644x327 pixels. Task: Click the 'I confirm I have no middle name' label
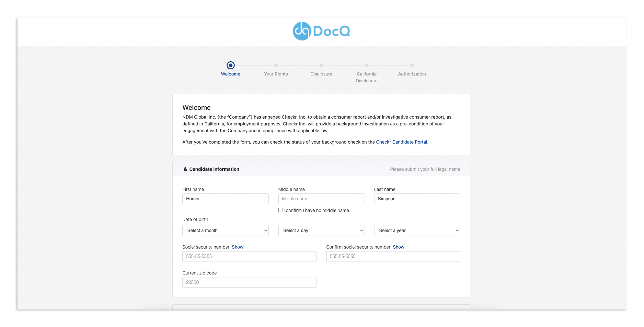point(317,210)
